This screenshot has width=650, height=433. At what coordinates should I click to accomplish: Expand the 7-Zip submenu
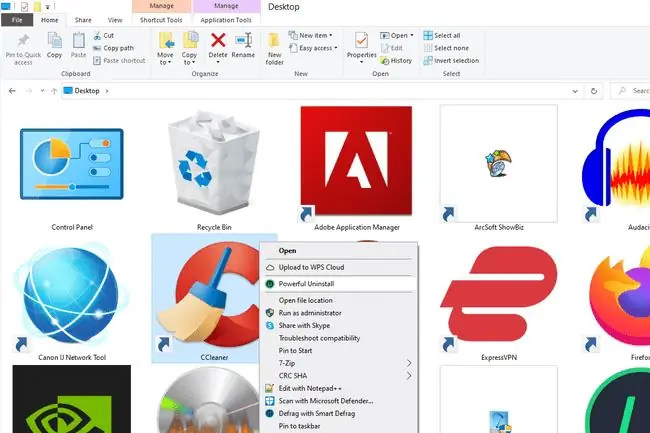[339, 363]
